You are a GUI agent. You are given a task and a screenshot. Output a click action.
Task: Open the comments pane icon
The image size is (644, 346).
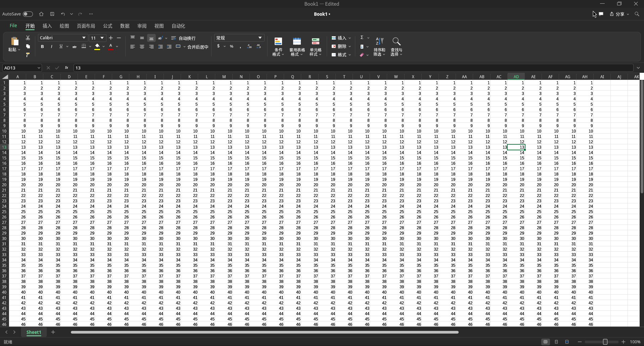click(601, 14)
